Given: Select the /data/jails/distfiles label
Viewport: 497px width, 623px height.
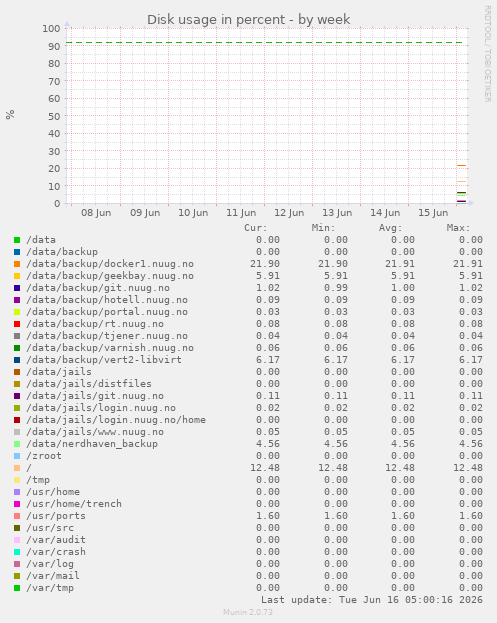Looking at the screenshot, I should [x=89, y=384].
